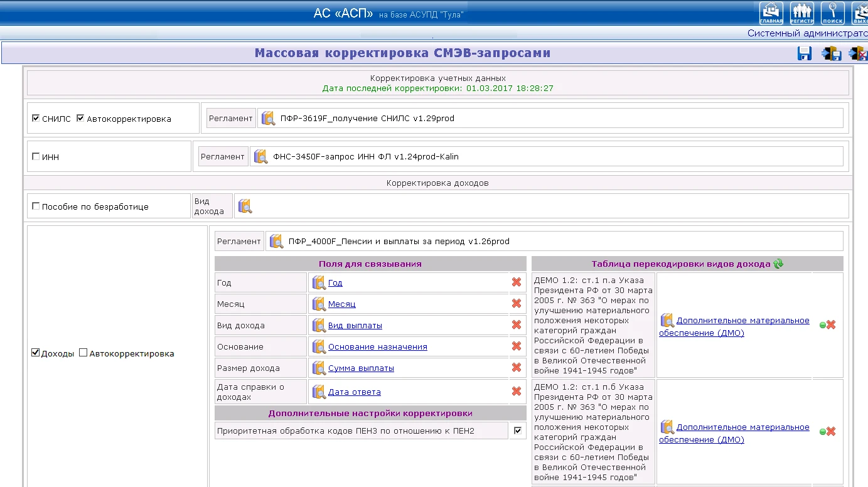Click lookup icon for ПФР_4000F Регламент

(277, 241)
